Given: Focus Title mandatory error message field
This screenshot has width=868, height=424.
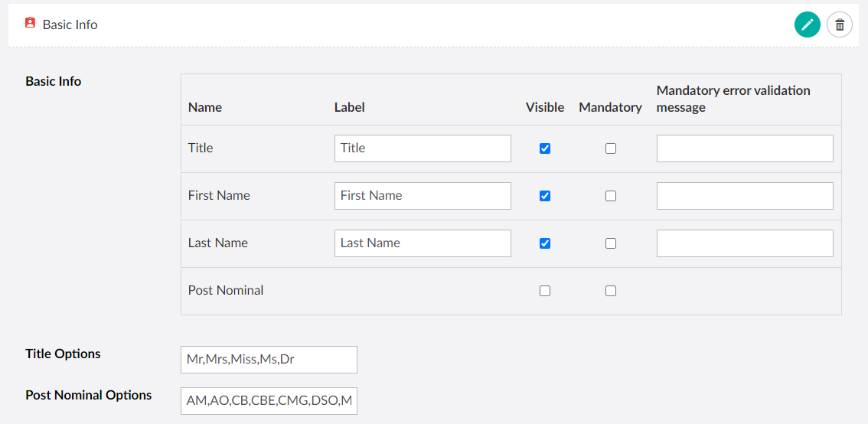Looking at the screenshot, I should [745, 148].
